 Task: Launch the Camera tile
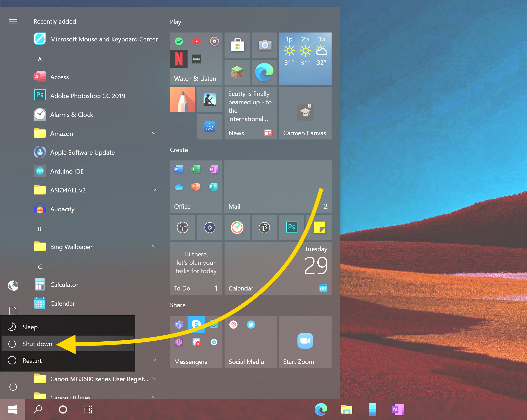click(264, 45)
